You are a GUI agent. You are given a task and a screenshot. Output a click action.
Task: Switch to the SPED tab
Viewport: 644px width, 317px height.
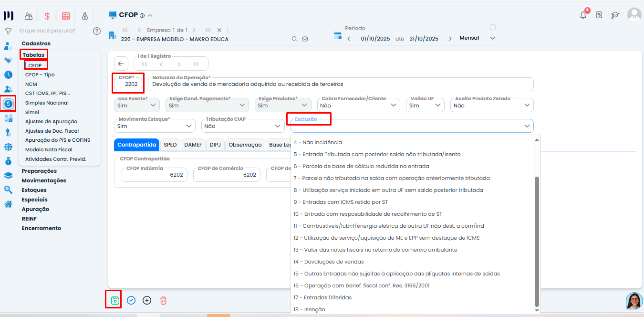coord(170,145)
